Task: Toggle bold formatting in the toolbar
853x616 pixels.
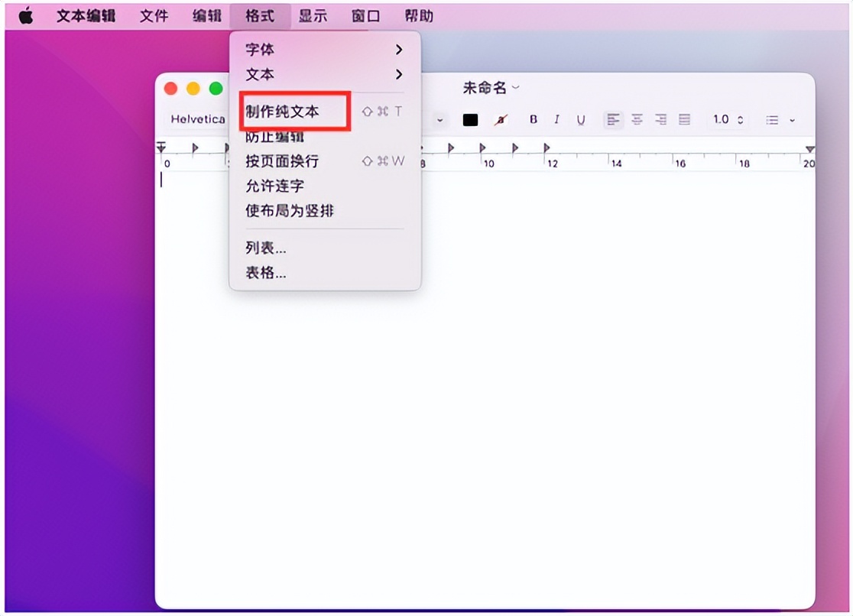Action: pyautogui.click(x=532, y=119)
